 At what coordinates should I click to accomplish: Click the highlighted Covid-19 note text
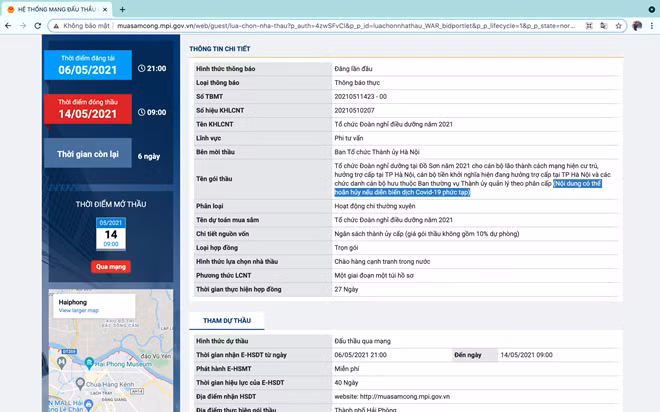(x=468, y=188)
